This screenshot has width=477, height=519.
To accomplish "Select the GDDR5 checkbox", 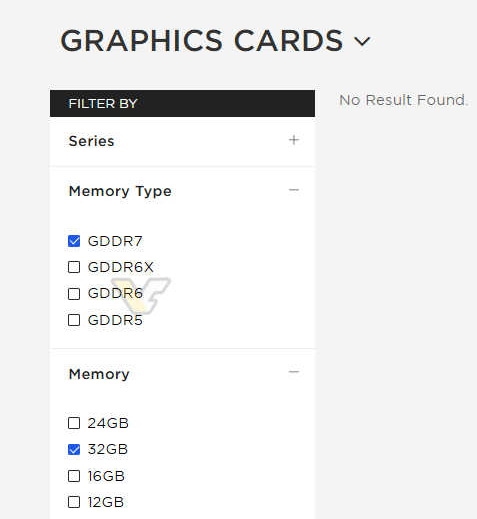I will coord(74,320).
